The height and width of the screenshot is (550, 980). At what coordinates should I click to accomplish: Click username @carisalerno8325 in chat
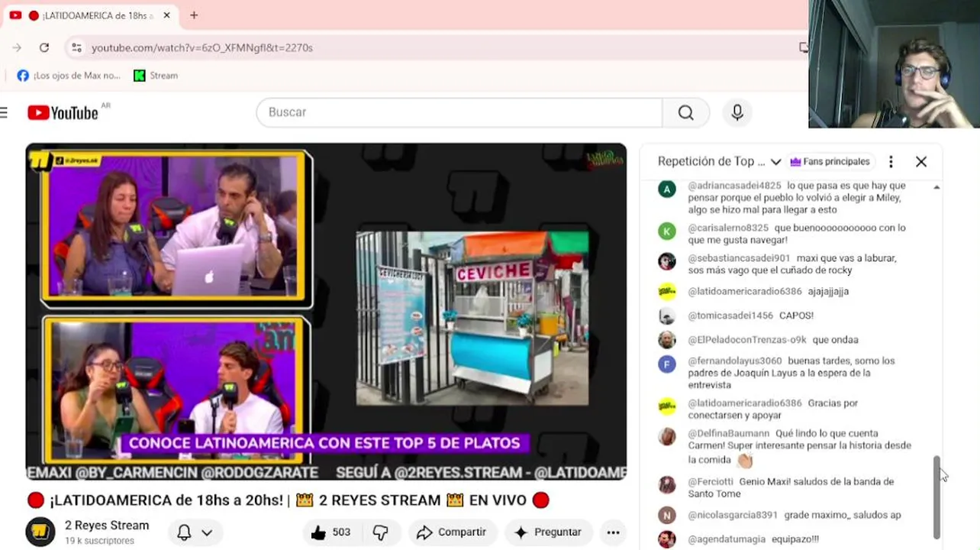[728, 228]
